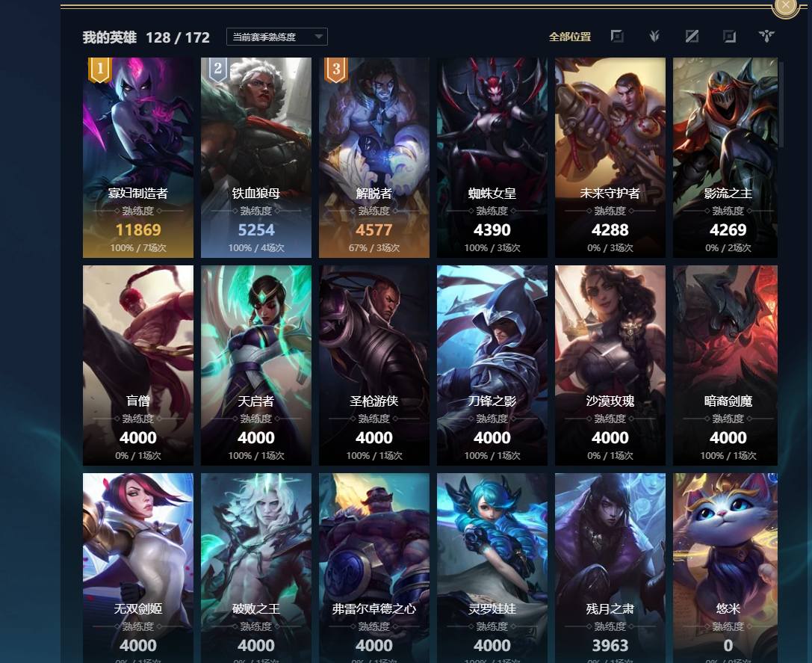Close the champion panel with X

point(786,6)
